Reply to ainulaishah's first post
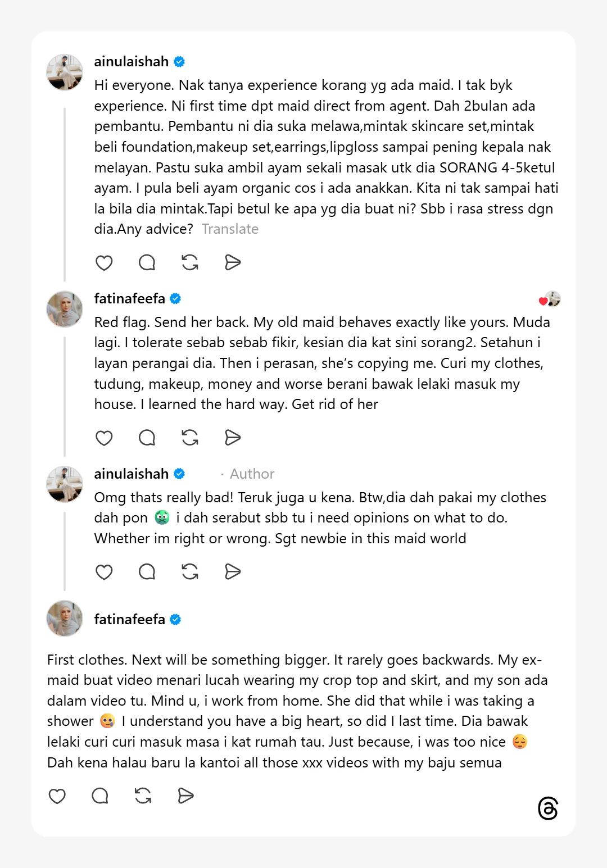The height and width of the screenshot is (868, 607). [147, 262]
